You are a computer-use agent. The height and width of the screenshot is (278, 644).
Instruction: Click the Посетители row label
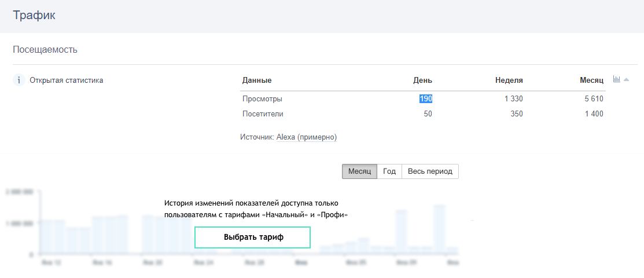pyautogui.click(x=263, y=114)
